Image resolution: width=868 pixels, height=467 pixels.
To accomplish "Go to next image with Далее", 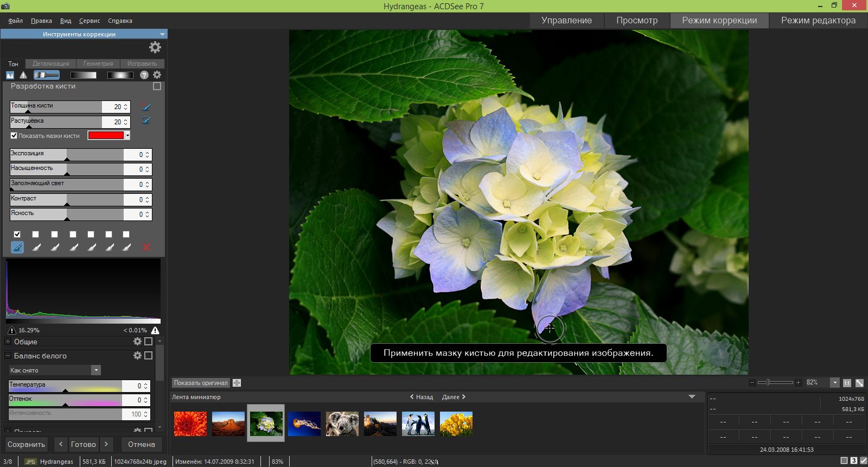I will tap(454, 397).
